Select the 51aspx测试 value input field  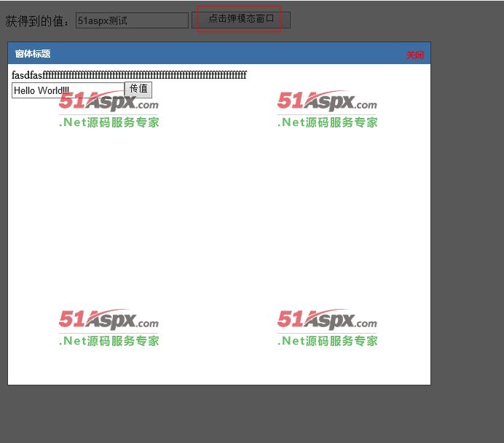click(132, 20)
